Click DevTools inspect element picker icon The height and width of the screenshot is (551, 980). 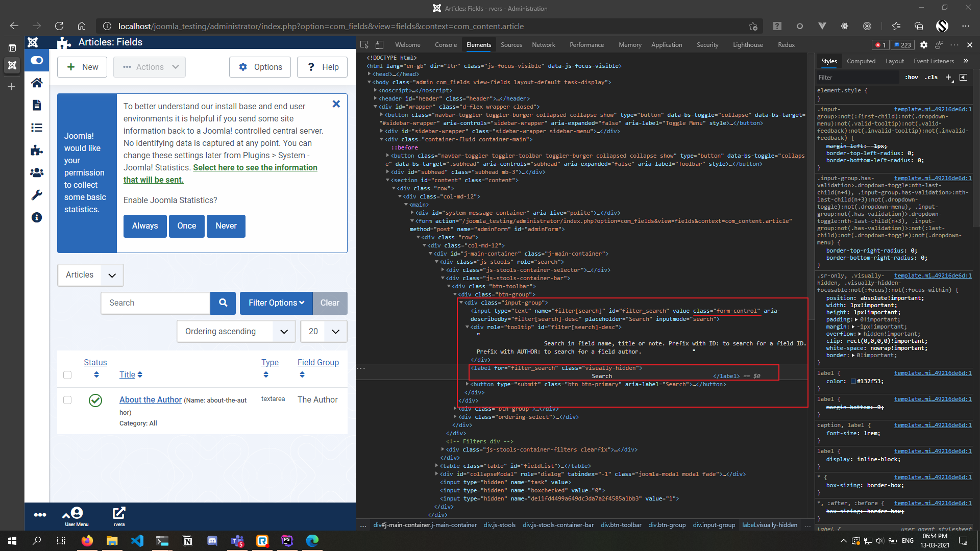364,45
